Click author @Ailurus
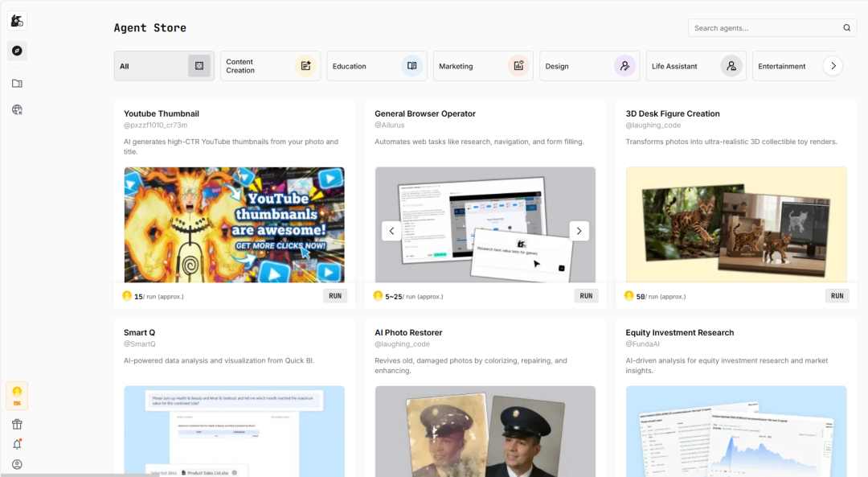This screenshot has width=868, height=477. (390, 125)
